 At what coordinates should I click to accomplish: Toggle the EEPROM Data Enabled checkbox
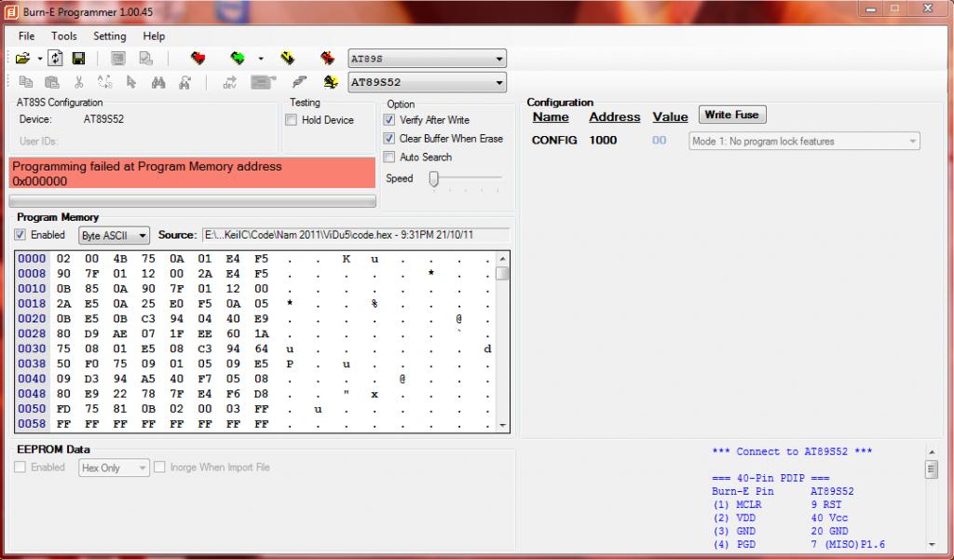click(20, 467)
